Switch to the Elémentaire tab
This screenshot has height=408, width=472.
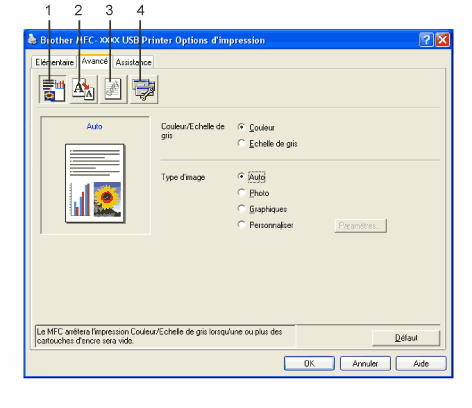(54, 62)
